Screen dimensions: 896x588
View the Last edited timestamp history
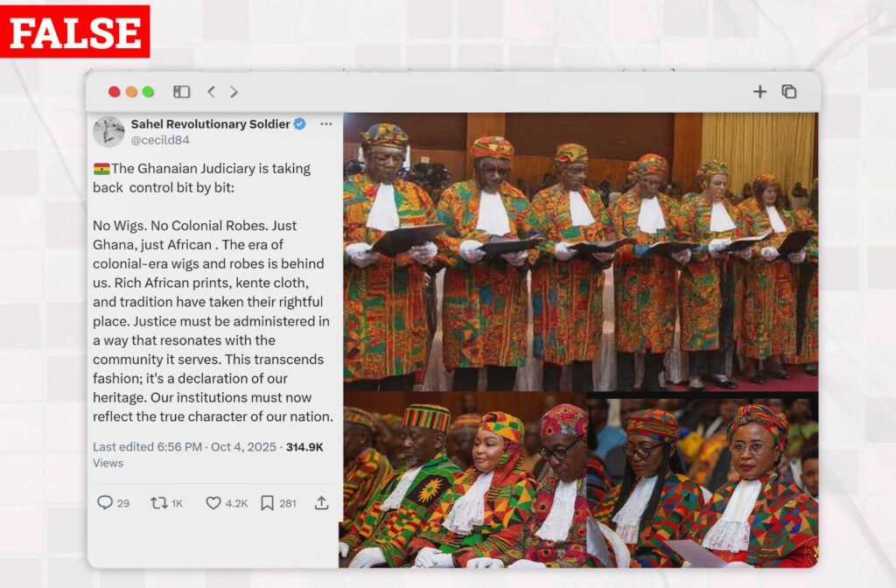[x=185, y=447]
